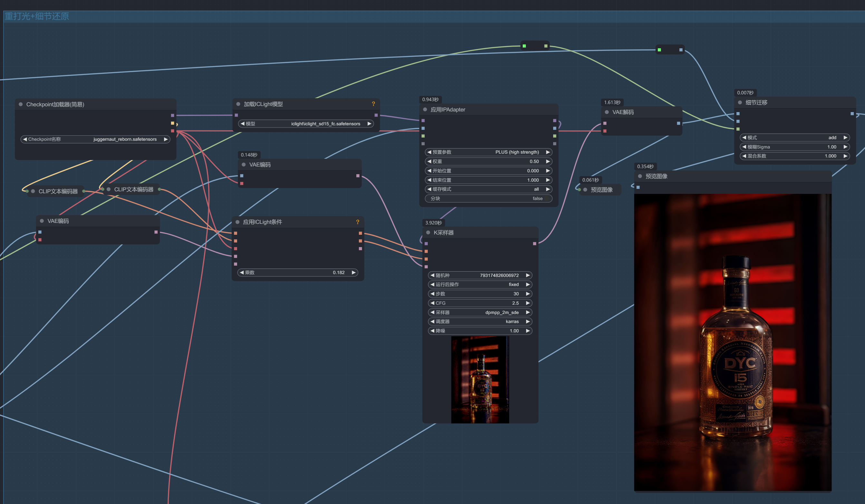Collapse the K采样器 node using its title dot

(x=428, y=233)
